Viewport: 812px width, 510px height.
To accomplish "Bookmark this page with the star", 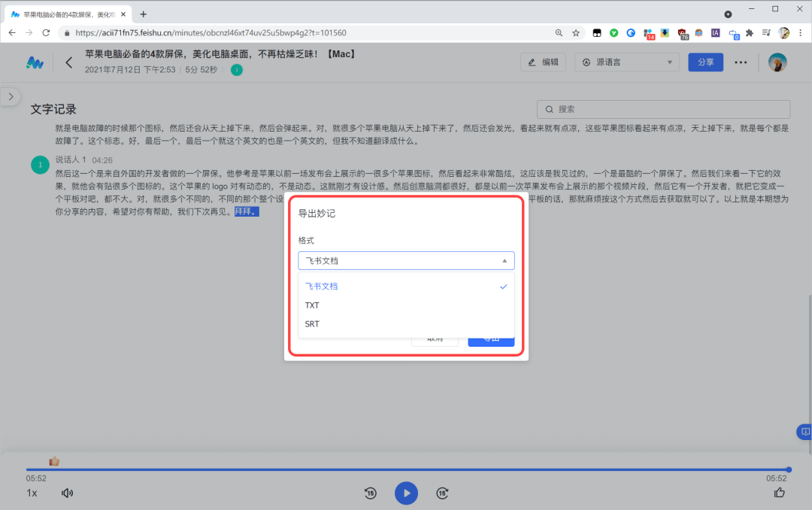I will [x=576, y=32].
